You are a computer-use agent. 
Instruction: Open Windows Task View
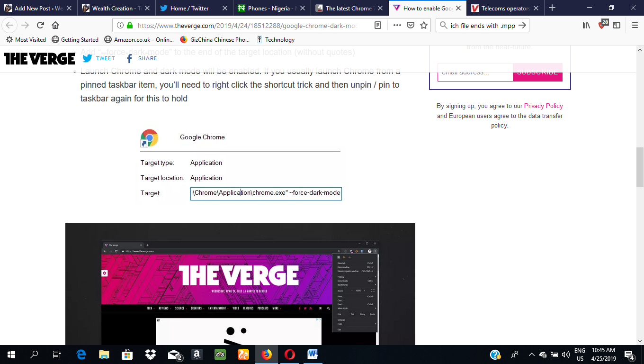(56, 355)
